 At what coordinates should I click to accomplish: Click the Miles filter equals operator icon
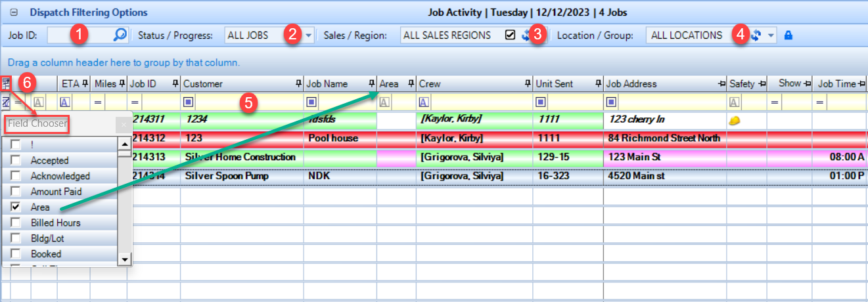click(97, 102)
